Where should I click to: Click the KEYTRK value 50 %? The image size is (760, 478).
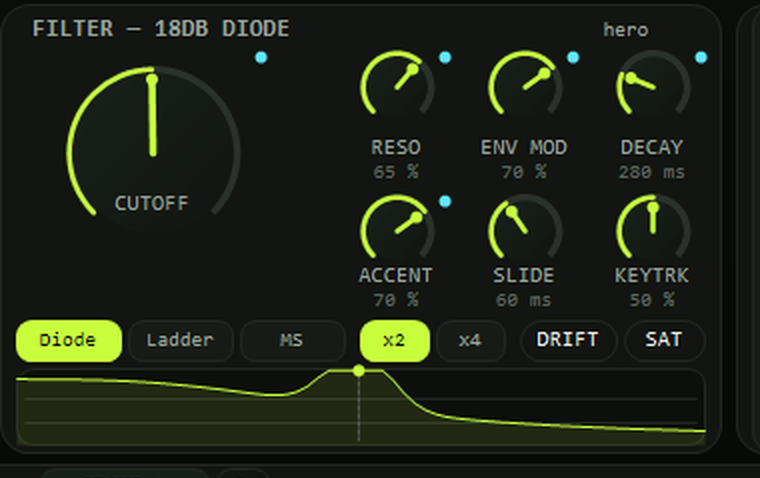pos(652,300)
